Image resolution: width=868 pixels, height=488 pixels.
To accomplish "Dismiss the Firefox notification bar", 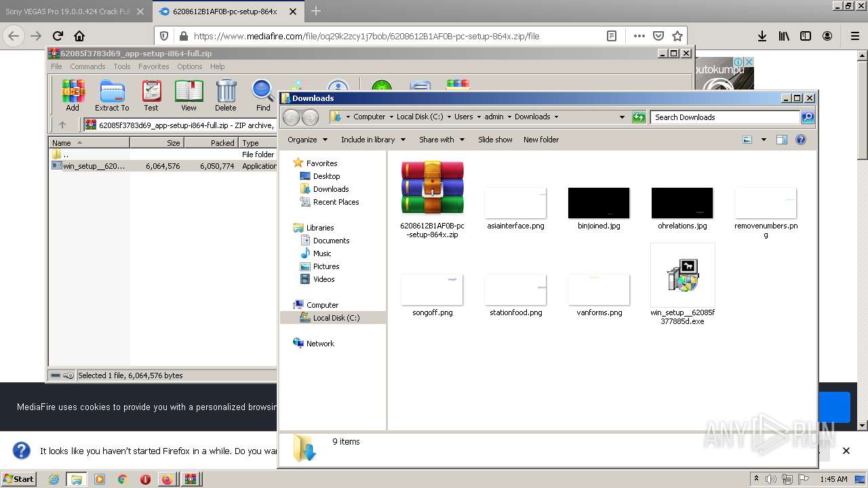I will pyautogui.click(x=846, y=451).
